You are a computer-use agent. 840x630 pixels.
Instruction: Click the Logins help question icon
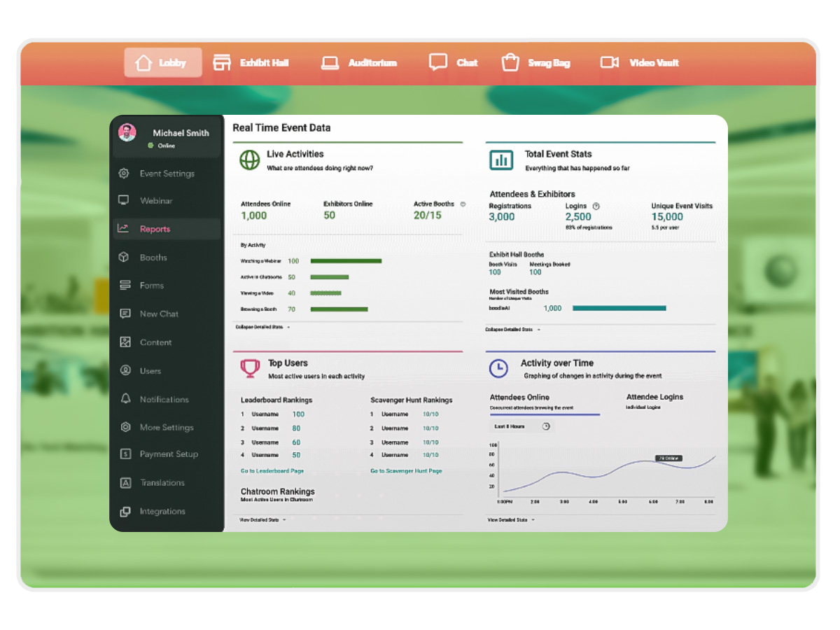pos(596,206)
